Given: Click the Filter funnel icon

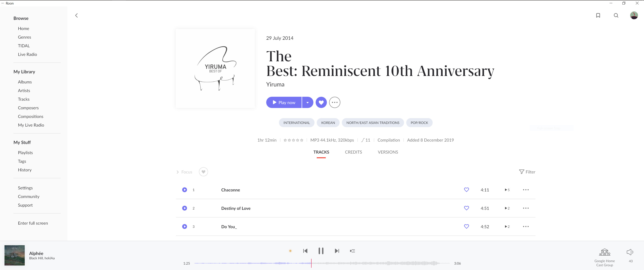Looking at the screenshot, I should pyautogui.click(x=522, y=172).
